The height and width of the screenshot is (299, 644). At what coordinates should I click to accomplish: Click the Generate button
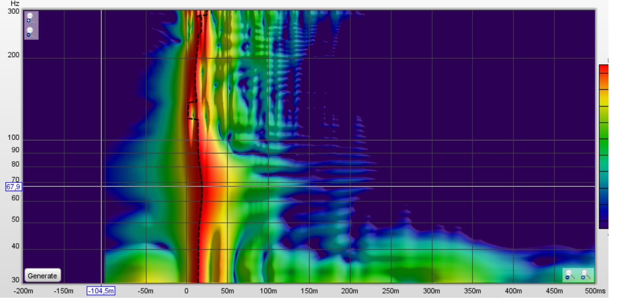[42, 276]
